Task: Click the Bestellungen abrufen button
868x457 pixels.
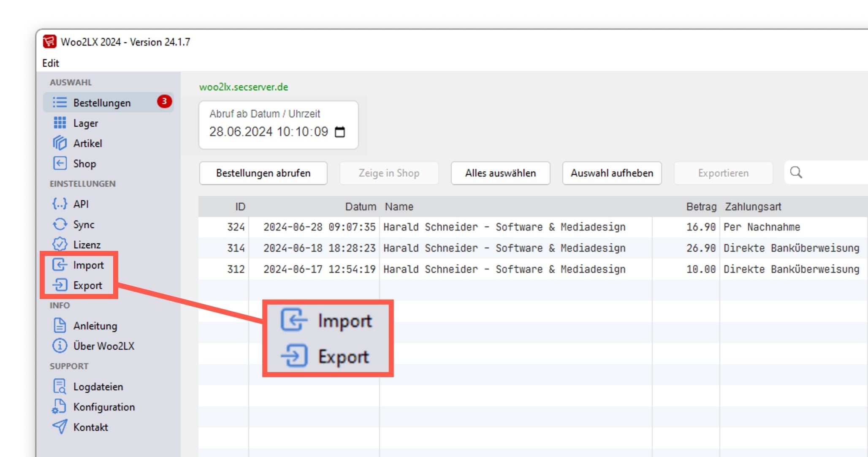Action: tap(263, 173)
